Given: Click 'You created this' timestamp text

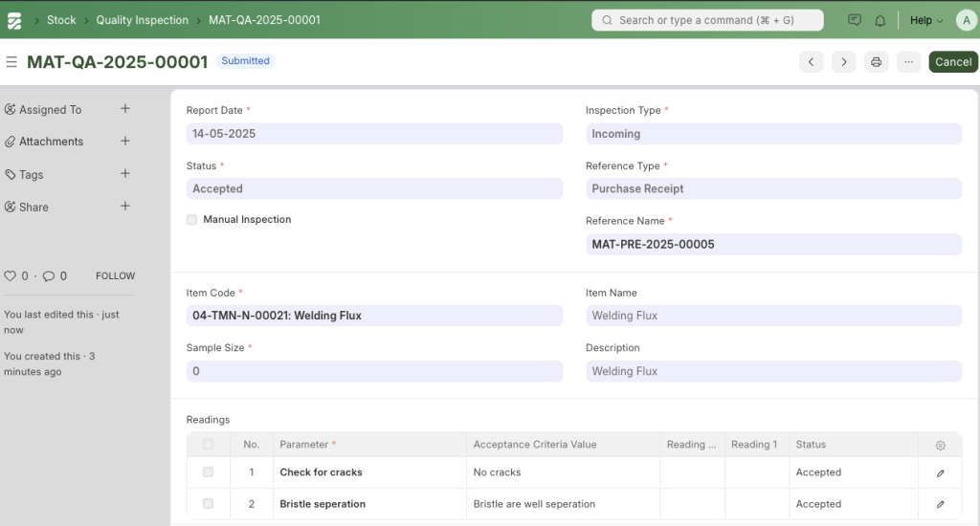Looking at the screenshot, I should [x=50, y=363].
